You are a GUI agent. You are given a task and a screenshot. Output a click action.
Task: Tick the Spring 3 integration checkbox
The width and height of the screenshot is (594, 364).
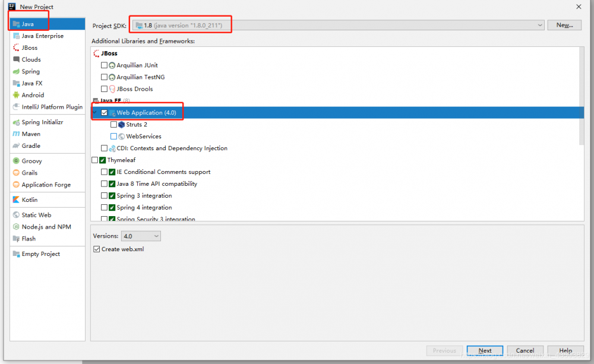[x=104, y=195]
